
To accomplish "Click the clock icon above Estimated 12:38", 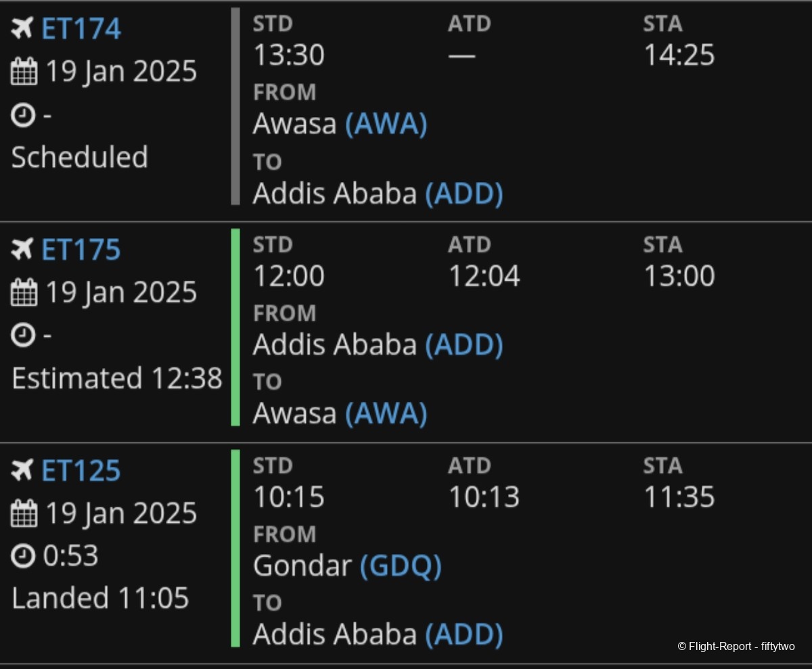I will [x=23, y=336].
